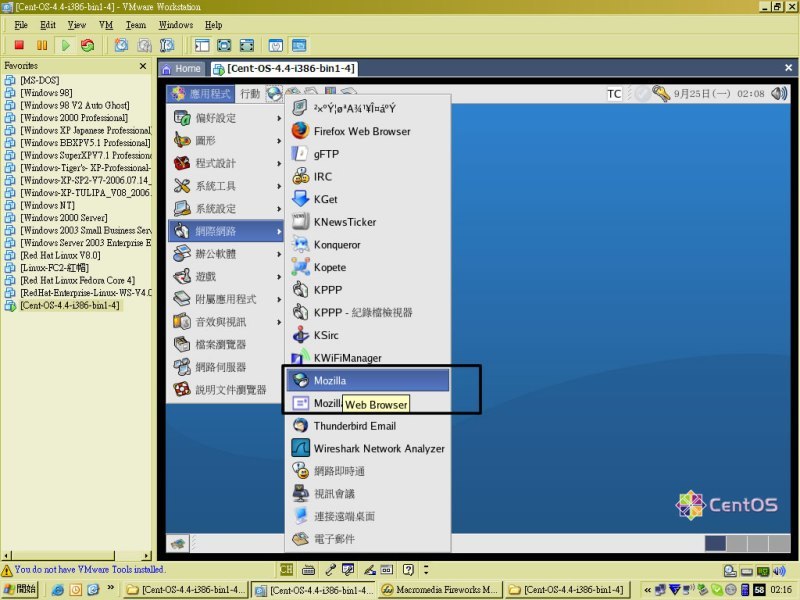The image size is (800, 600).
Task: Suspend the VM using the orange pause icon
Action: coord(42,45)
